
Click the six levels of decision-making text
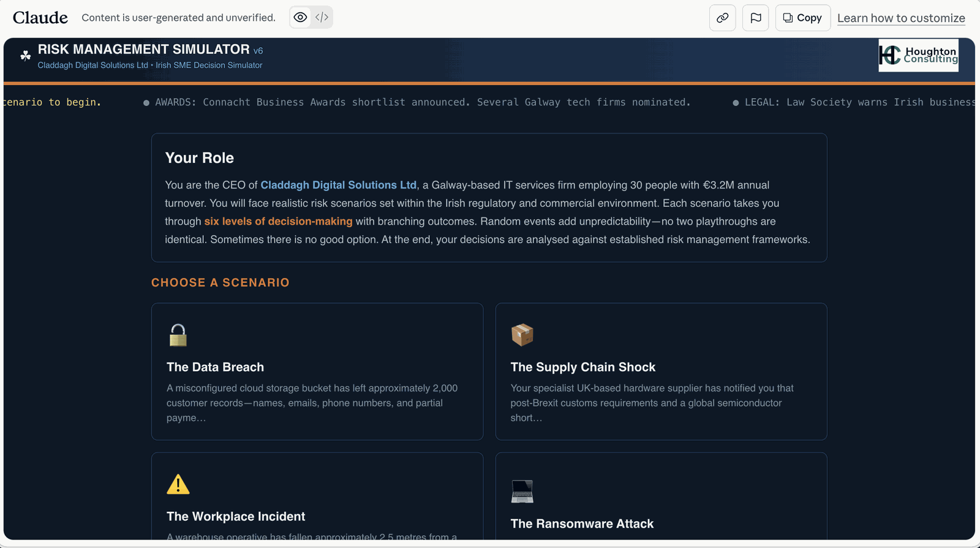tap(279, 221)
